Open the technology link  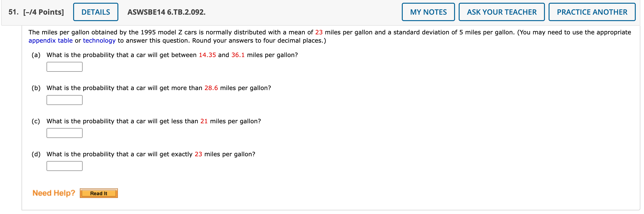pos(99,41)
